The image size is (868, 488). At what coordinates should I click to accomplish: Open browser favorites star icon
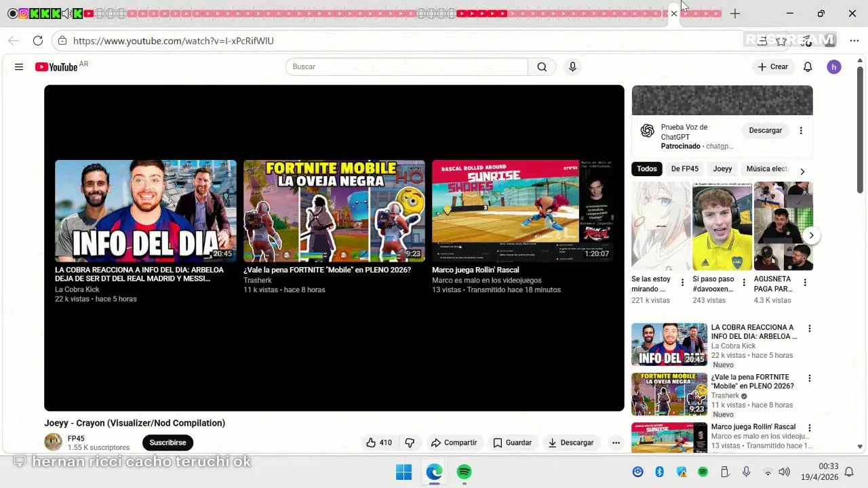tap(781, 41)
